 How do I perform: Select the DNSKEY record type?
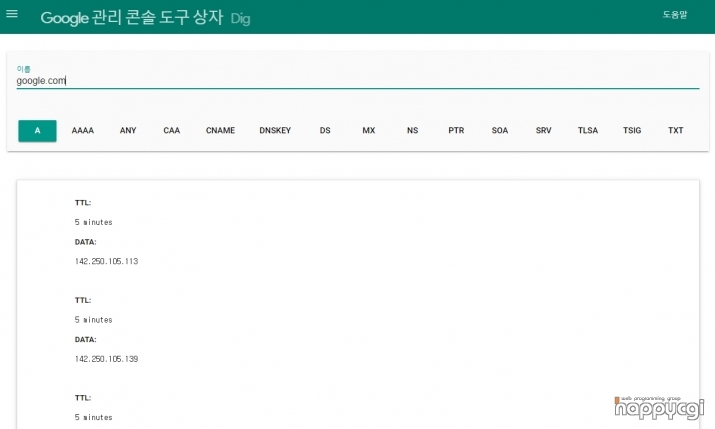tap(275, 131)
